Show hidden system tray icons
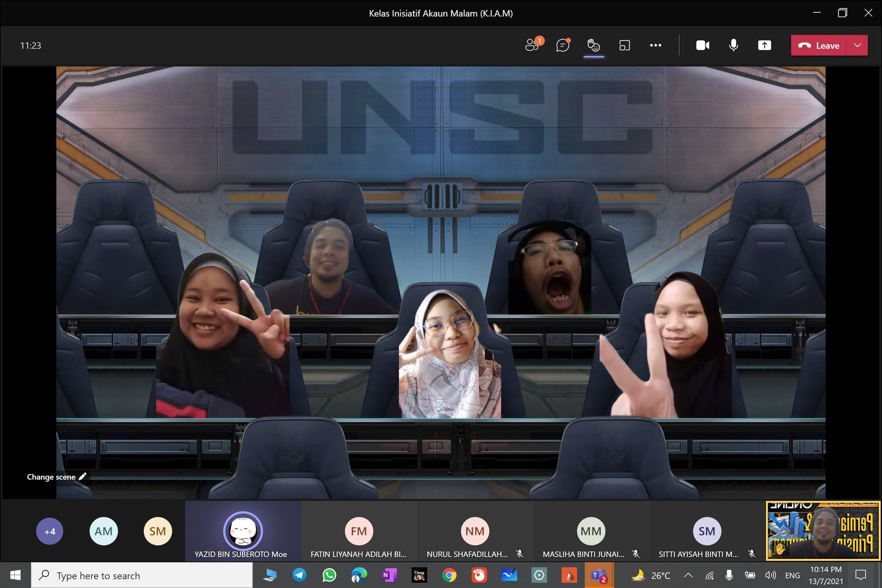 688,575
